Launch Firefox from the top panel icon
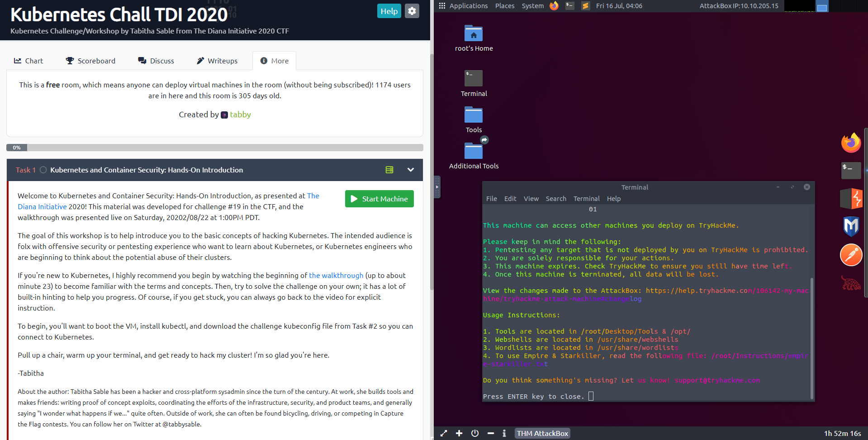This screenshot has width=868, height=440. pos(554,6)
